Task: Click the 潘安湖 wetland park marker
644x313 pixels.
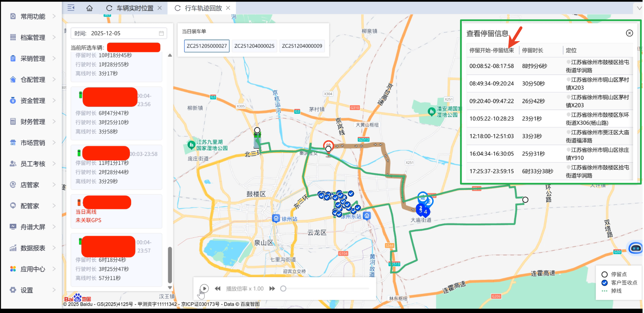Action: point(431,112)
